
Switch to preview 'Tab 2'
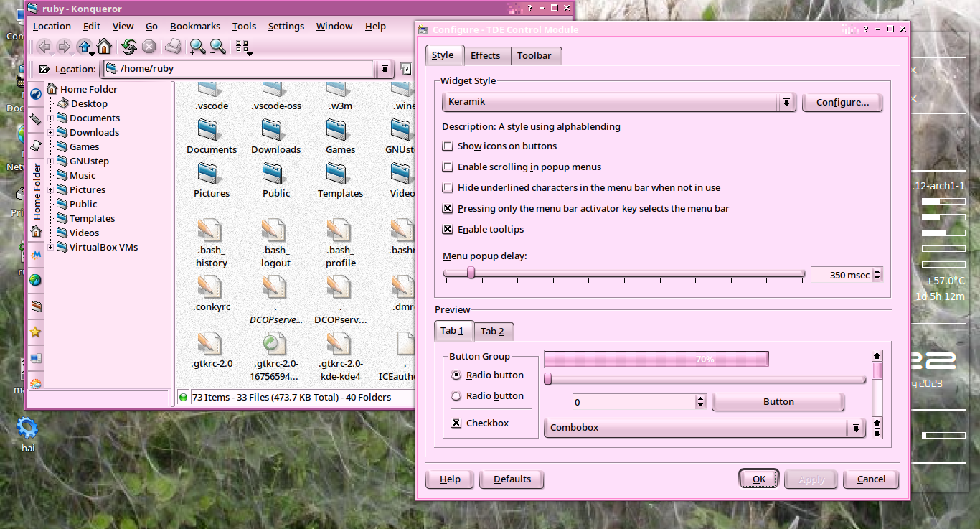[x=492, y=332]
